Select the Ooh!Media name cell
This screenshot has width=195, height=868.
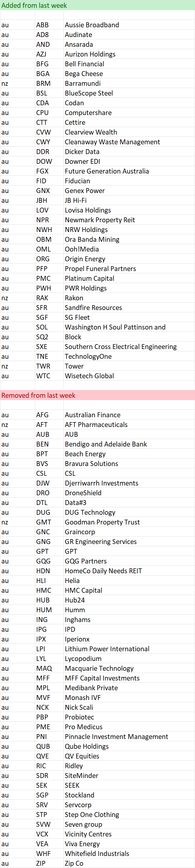pos(129,249)
